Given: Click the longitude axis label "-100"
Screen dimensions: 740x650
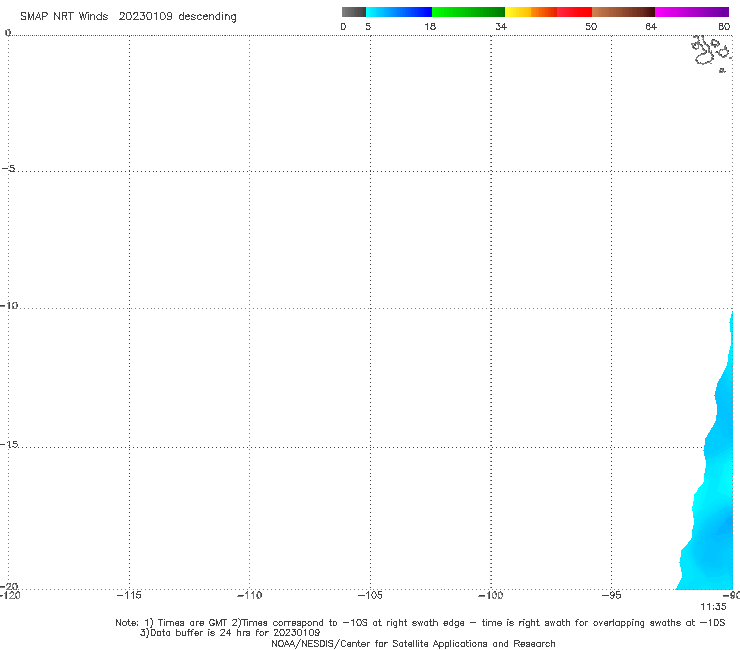Looking at the screenshot, I should pos(491,595).
